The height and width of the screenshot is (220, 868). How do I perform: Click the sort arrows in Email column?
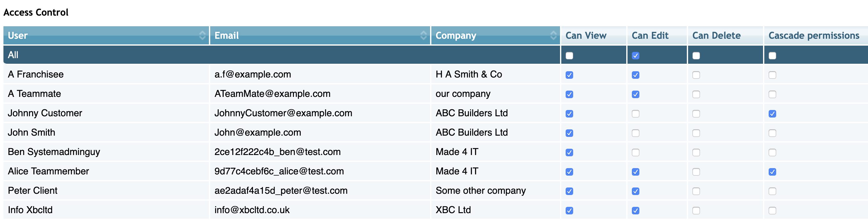(x=423, y=35)
